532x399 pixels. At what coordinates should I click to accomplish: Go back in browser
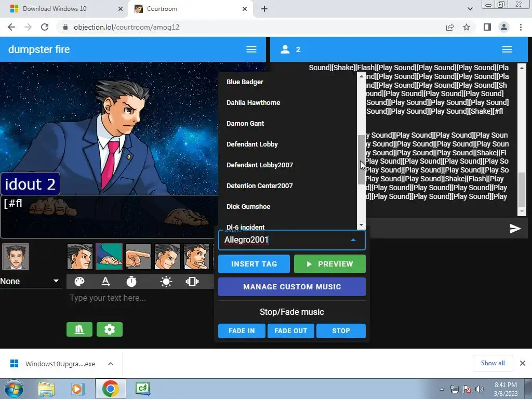[11, 27]
